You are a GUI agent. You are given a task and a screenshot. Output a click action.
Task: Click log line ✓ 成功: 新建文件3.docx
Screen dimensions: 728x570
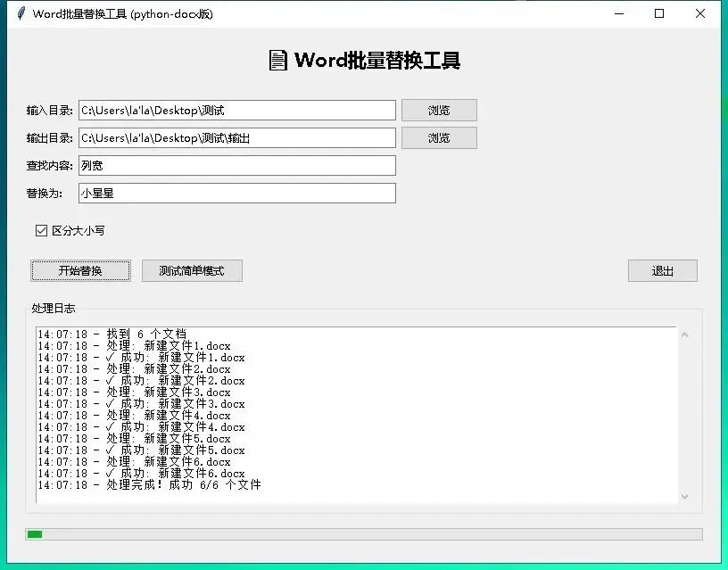[141, 404]
